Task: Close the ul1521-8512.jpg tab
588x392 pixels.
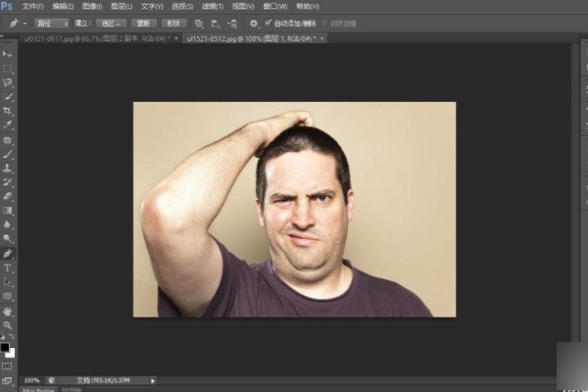Action: pos(321,38)
